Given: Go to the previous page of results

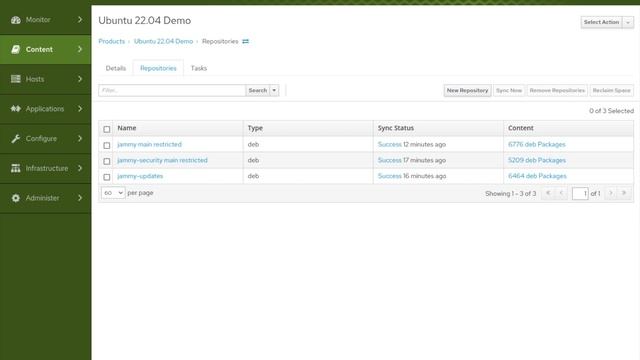Looking at the screenshot, I should [561, 193].
